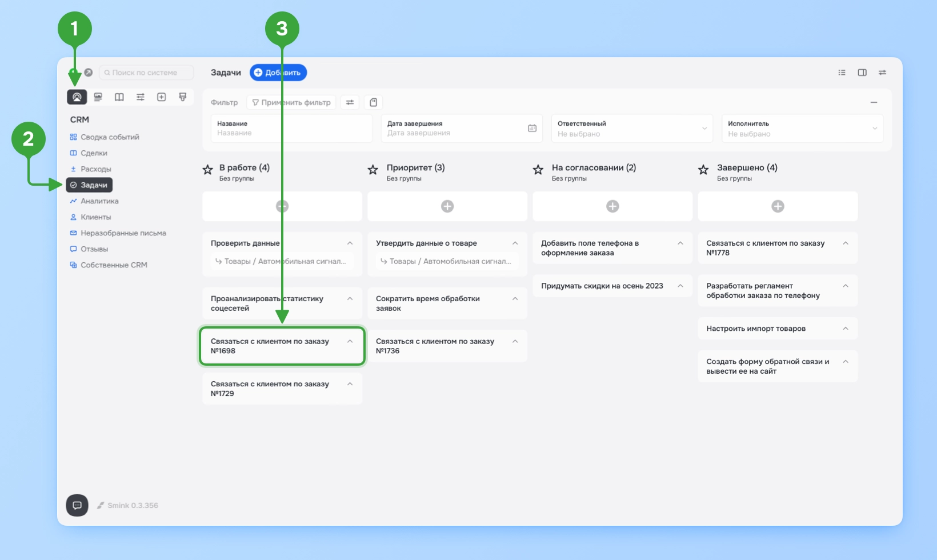Viewport: 937px width, 560px height.
Task: Star the Завершено column
Action: (703, 170)
